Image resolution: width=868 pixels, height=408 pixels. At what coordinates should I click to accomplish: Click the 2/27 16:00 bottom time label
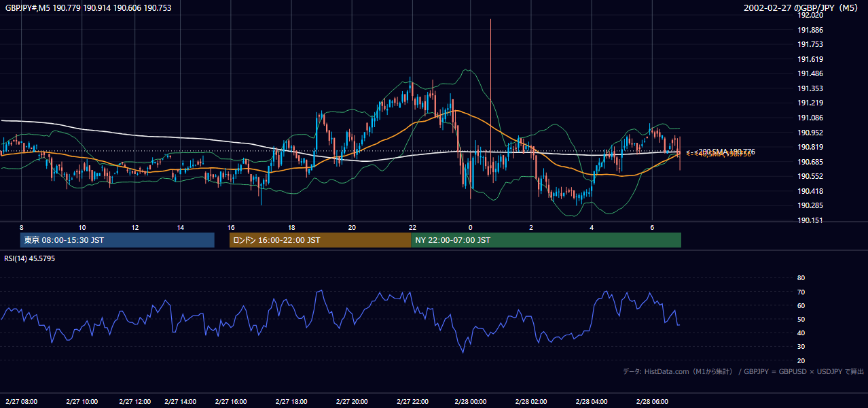(x=231, y=401)
